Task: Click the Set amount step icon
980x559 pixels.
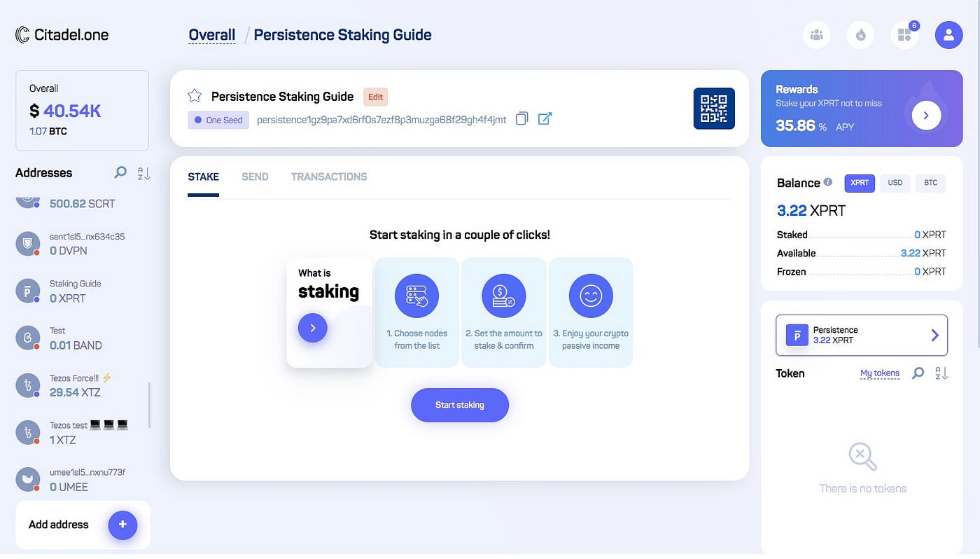Action: tap(504, 296)
